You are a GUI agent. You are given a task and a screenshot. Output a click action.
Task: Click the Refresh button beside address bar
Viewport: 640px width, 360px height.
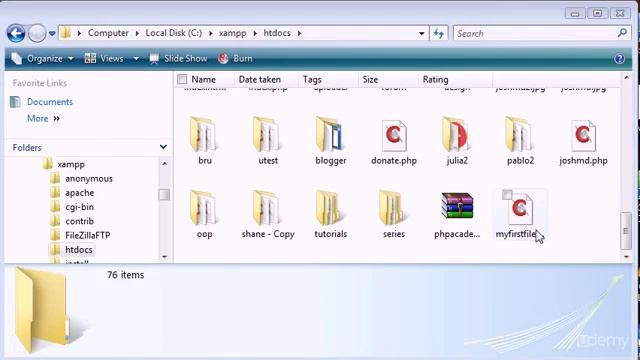point(439,33)
